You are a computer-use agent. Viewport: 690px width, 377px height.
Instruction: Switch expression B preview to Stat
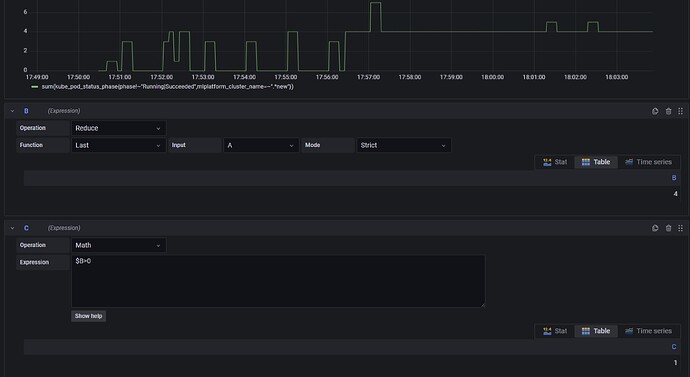click(x=555, y=162)
